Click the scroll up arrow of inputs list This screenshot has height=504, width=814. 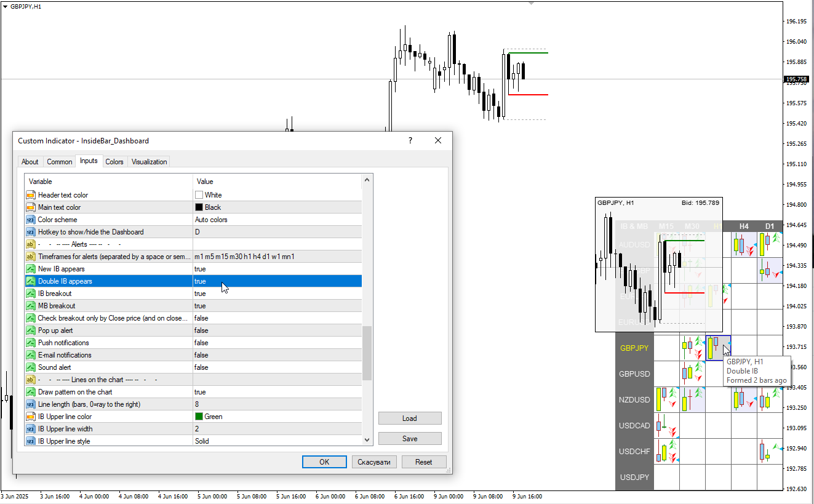[367, 180]
